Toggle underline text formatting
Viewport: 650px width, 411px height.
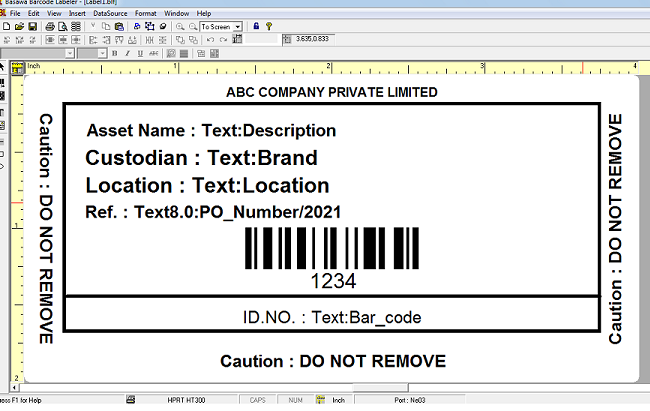click(140, 53)
